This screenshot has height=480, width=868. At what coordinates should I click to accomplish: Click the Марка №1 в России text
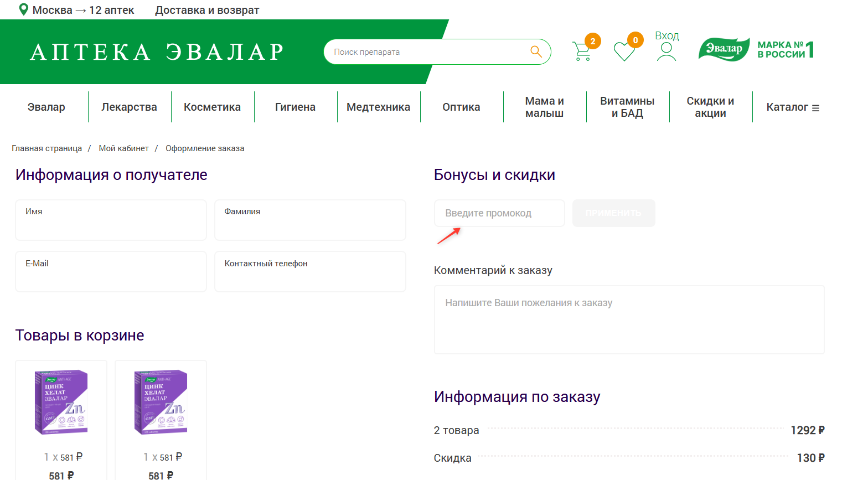point(786,49)
